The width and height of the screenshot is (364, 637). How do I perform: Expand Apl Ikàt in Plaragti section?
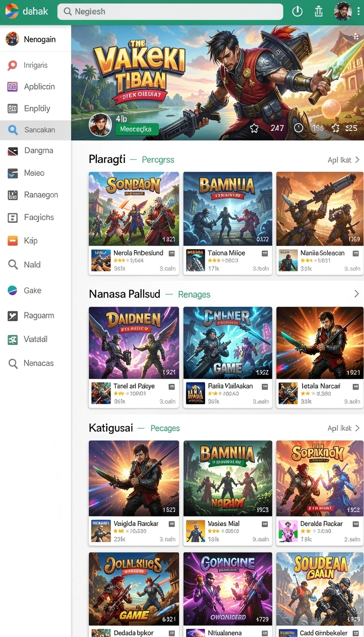(344, 160)
